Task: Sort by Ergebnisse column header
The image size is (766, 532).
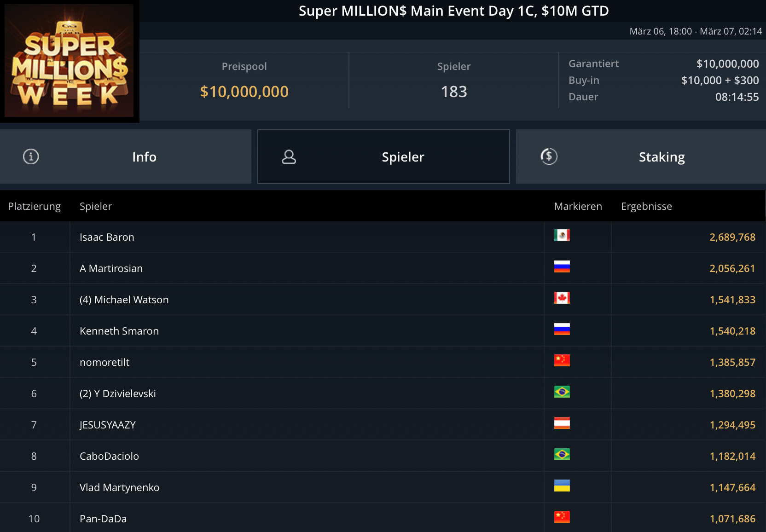Action: pyautogui.click(x=646, y=206)
